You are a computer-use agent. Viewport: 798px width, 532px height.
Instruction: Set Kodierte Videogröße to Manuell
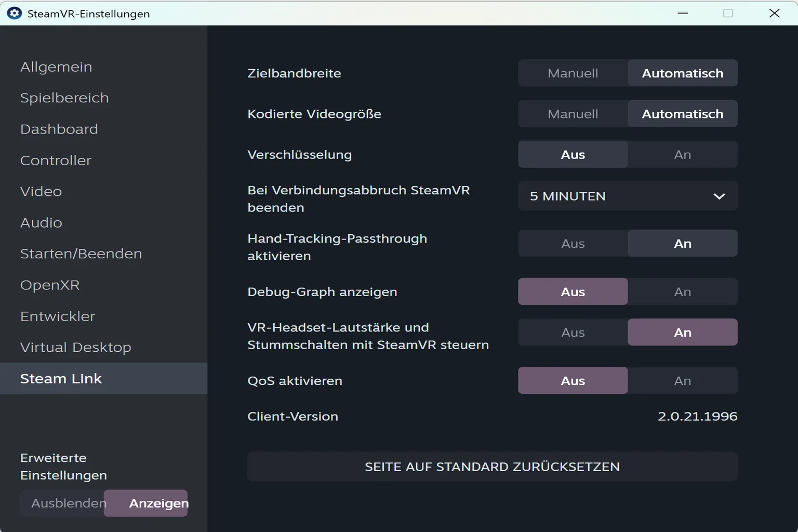pyautogui.click(x=573, y=114)
